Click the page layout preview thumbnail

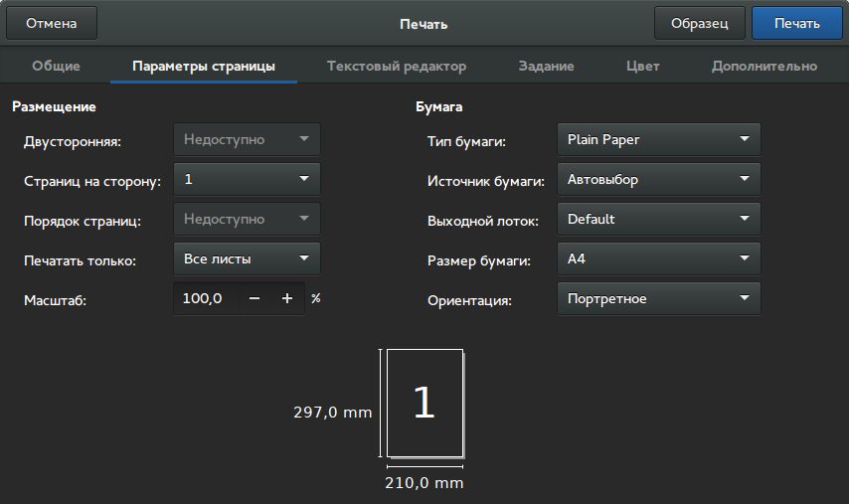(x=424, y=403)
